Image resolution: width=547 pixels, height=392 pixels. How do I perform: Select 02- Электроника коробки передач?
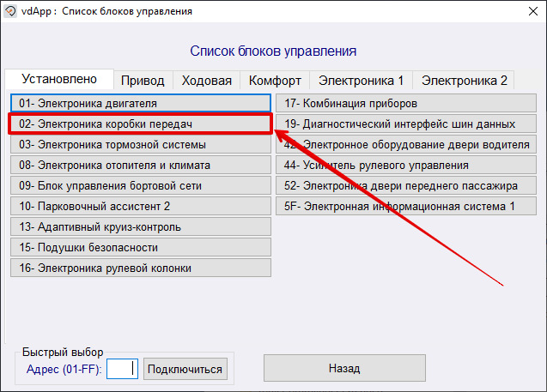[141, 124]
